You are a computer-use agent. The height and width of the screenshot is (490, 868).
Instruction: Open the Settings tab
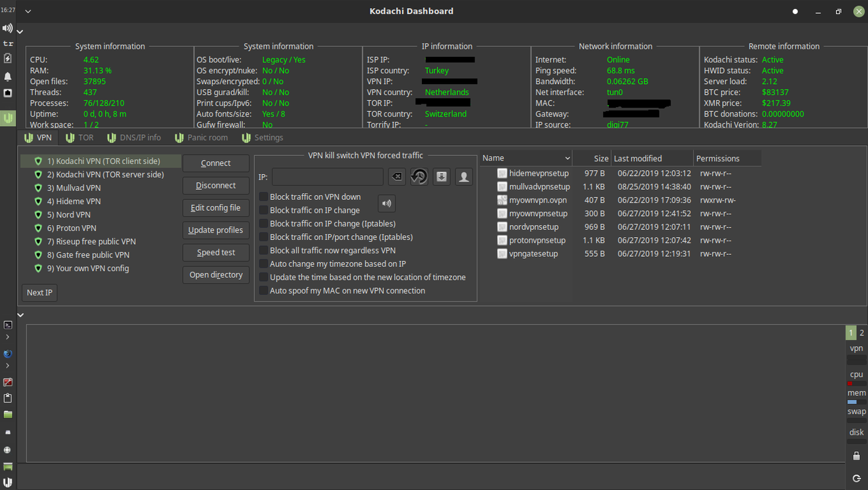coord(262,138)
